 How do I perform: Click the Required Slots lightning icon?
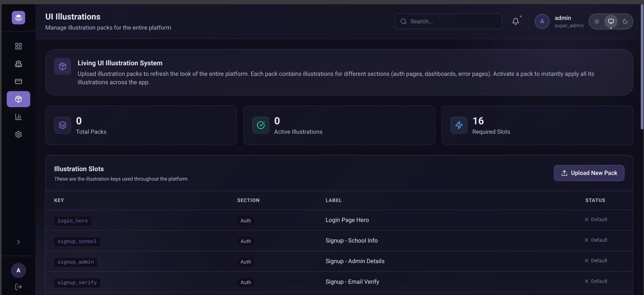tap(459, 125)
